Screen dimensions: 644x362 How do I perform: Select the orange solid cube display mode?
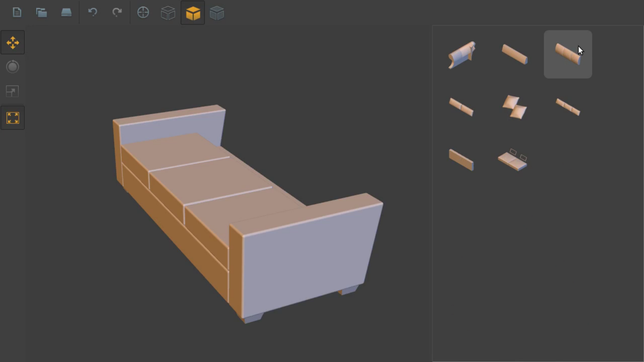tap(193, 13)
